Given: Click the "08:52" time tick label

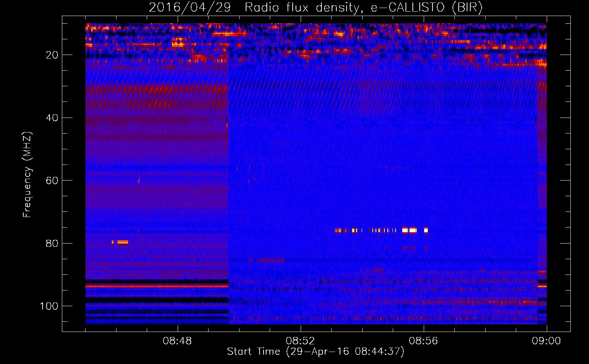Looking at the screenshot, I should coord(300,341).
